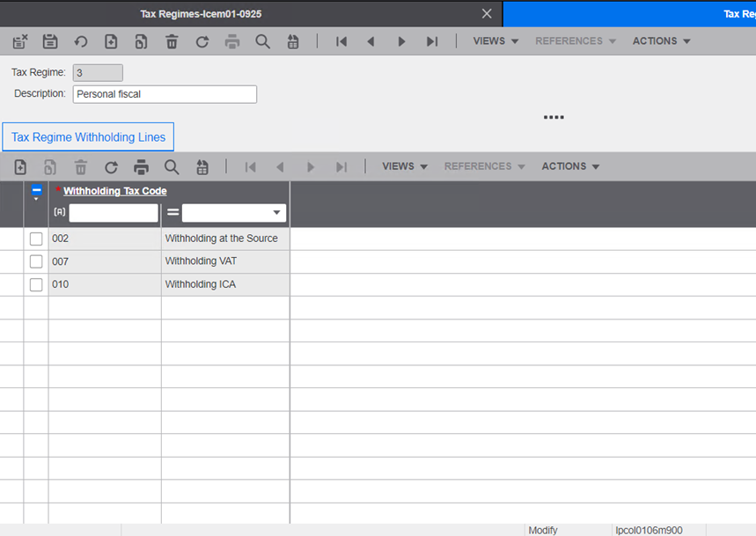The height and width of the screenshot is (536, 756).
Task: Open the filter dropdown beside the equals sign
Action: pos(276,213)
